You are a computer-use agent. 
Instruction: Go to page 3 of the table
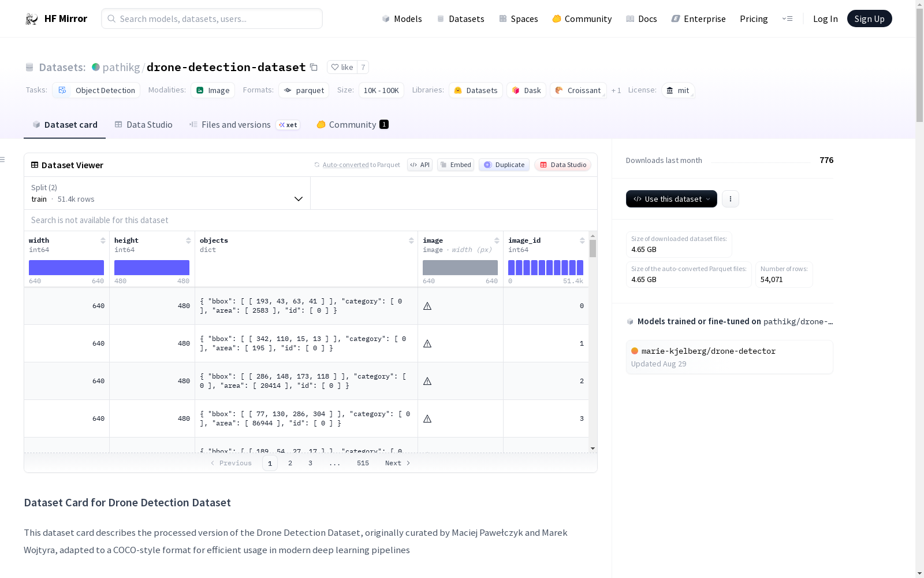pyautogui.click(x=310, y=463)
